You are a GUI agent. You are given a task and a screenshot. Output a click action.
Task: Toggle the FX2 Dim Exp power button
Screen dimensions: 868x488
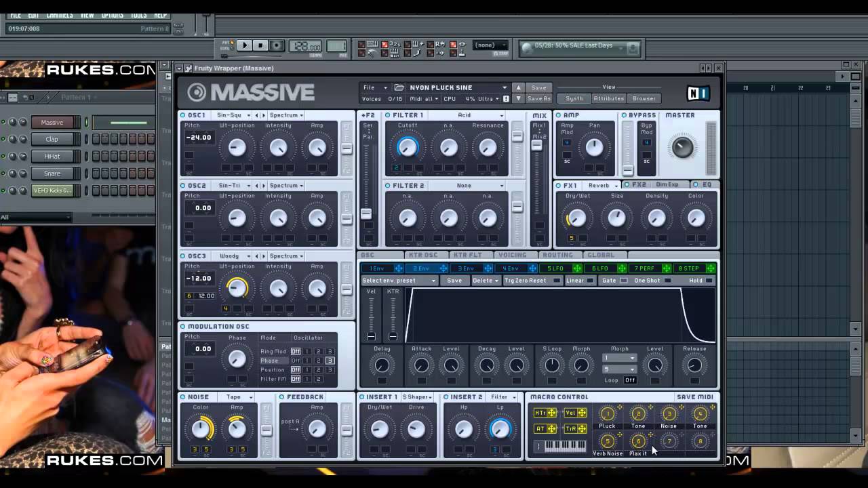(627, 184)
